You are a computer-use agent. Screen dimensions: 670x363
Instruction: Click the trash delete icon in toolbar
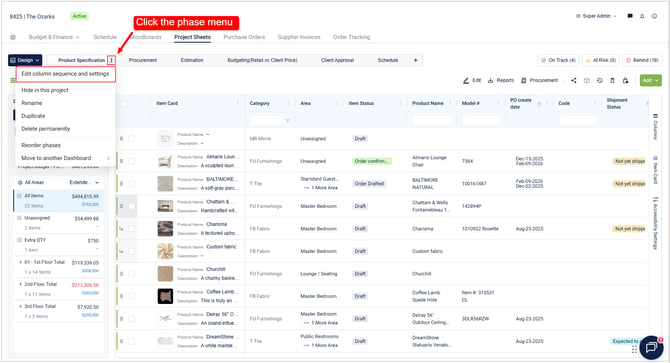click(612, 80)
